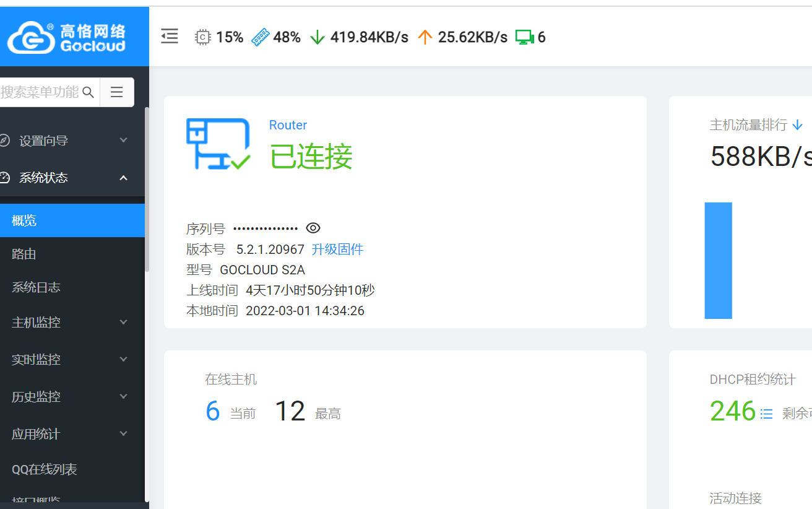
Task: Click the 活动连接 label
Action: (735, 498)
